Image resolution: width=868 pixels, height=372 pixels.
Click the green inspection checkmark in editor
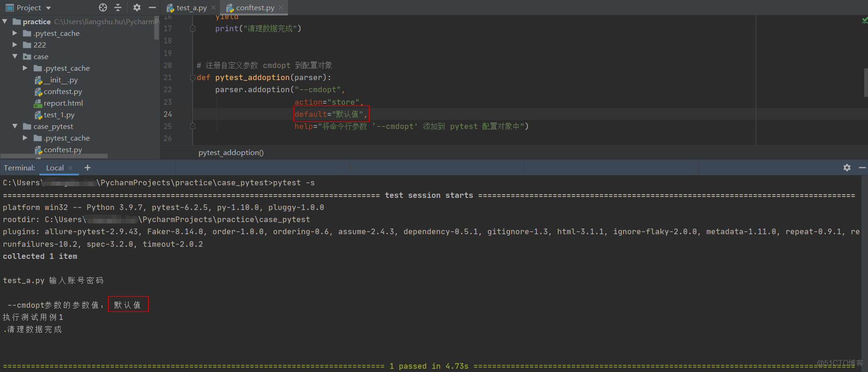tap(865, 20)
